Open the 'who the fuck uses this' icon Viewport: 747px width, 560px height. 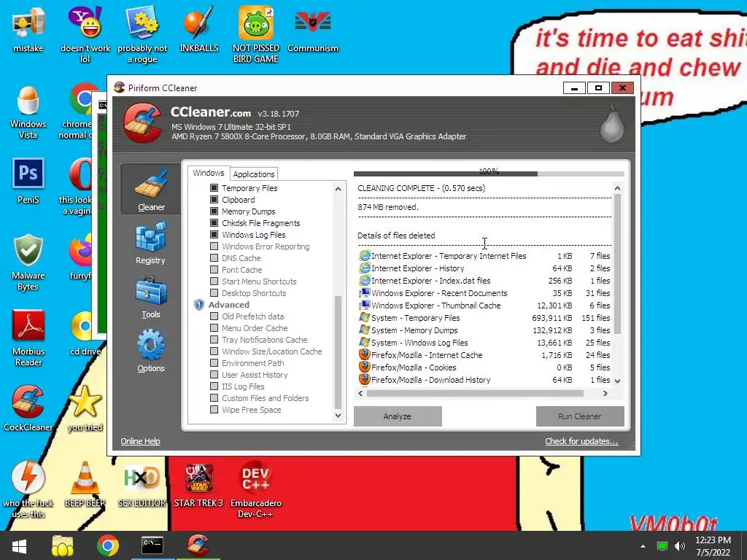coord(28,489)
